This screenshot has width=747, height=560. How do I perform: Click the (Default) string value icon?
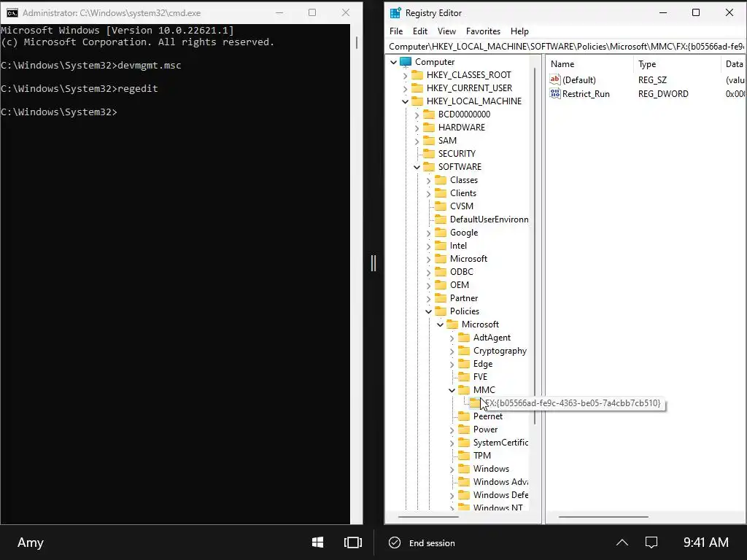(x=555, y=79)
